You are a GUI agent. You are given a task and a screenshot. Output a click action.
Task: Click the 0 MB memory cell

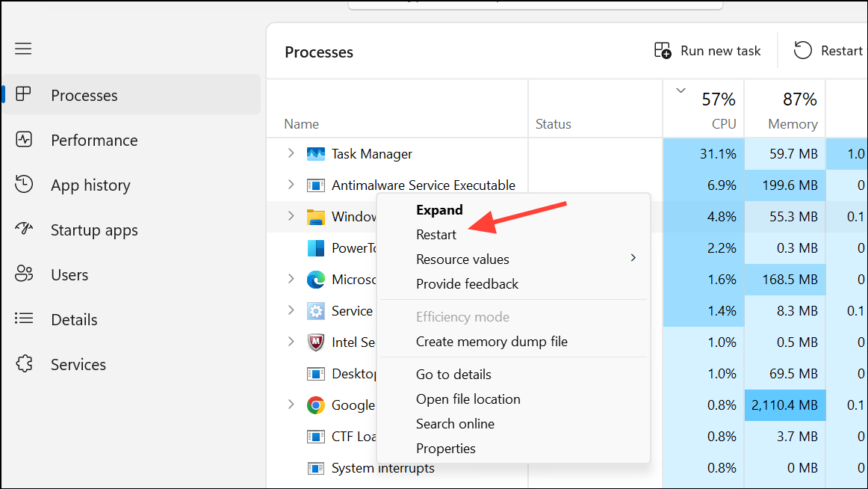coord(785,469)
